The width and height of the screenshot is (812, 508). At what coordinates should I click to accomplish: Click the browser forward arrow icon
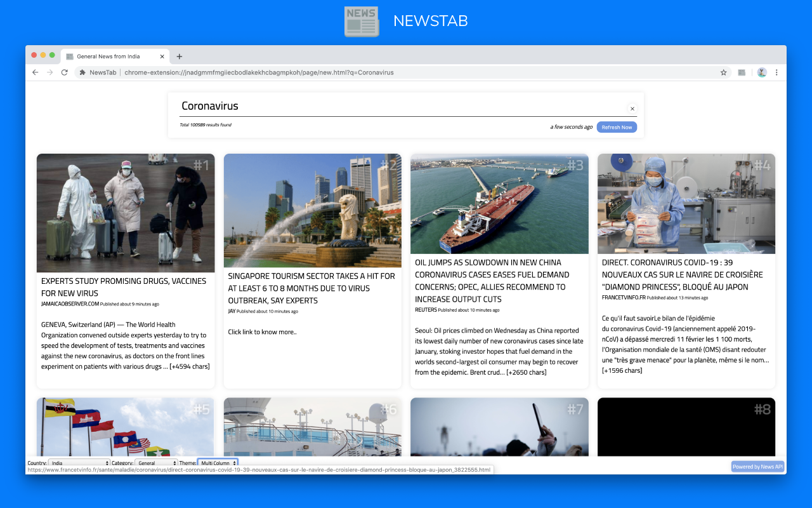pyautogui.click(x=49, y=72)
